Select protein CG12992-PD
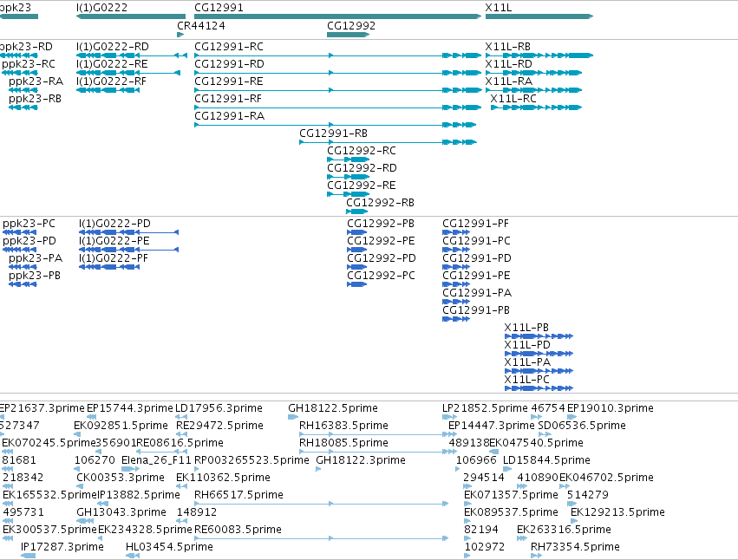 click(x=356, y=267)
